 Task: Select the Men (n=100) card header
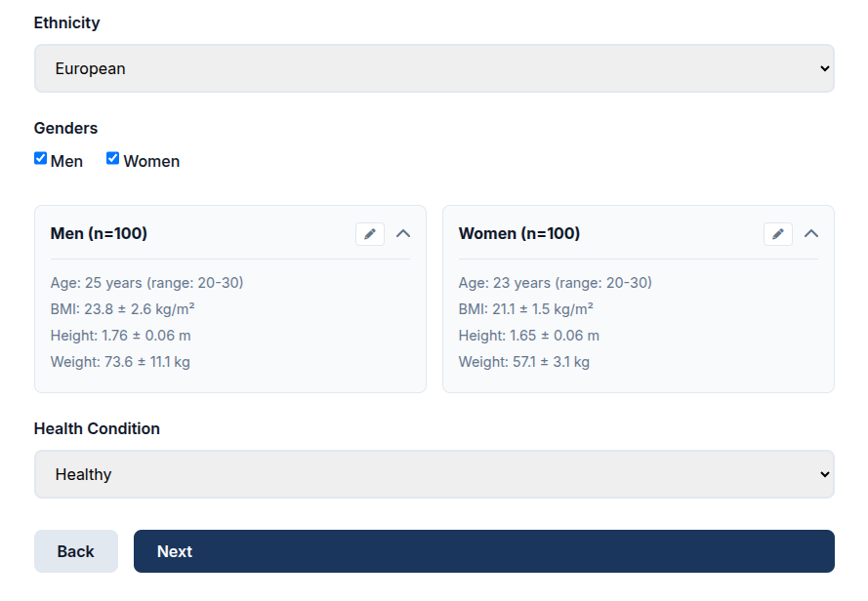click(x=98, y=233)
